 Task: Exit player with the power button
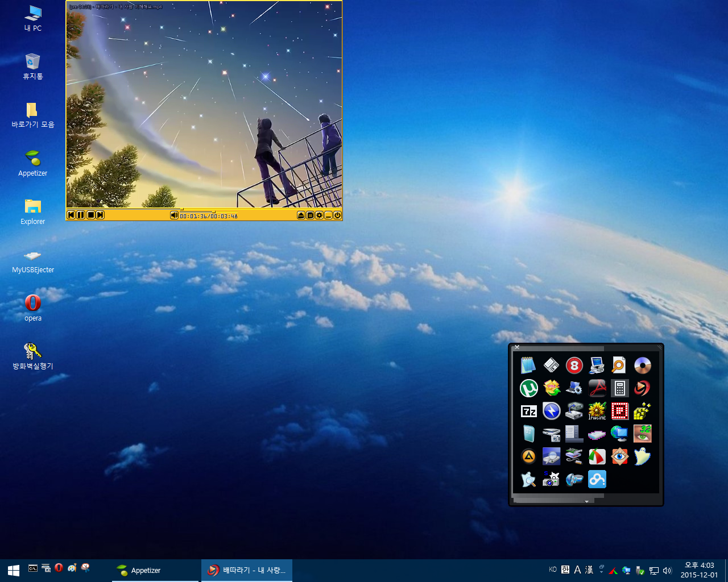[337, 215]
